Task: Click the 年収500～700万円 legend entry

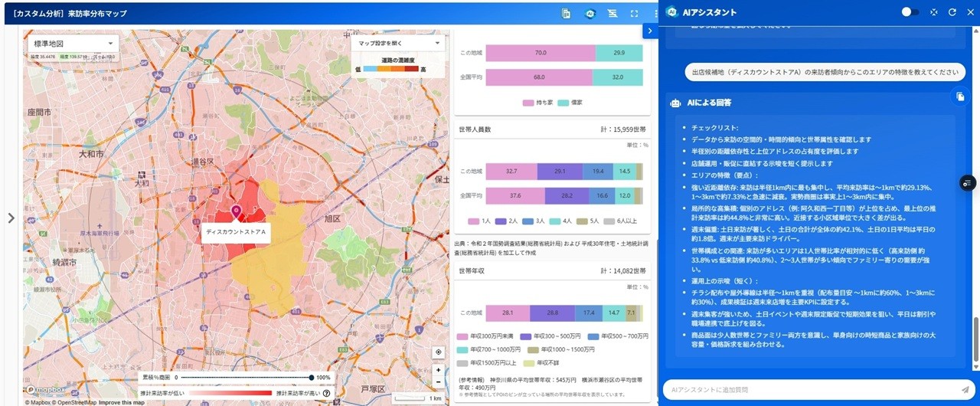Action: 619,336
